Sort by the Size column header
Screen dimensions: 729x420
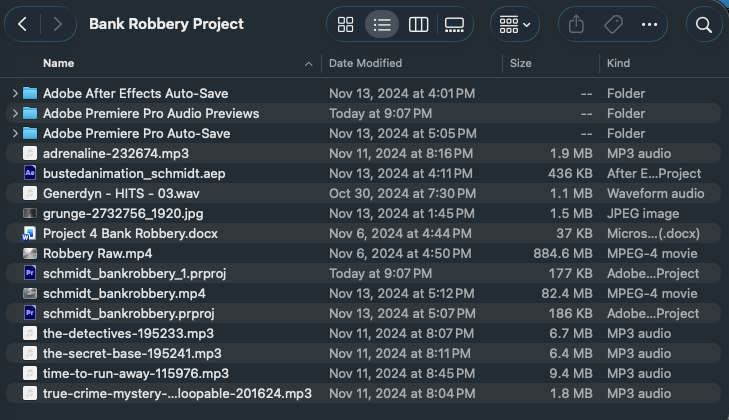pos(520,63)
